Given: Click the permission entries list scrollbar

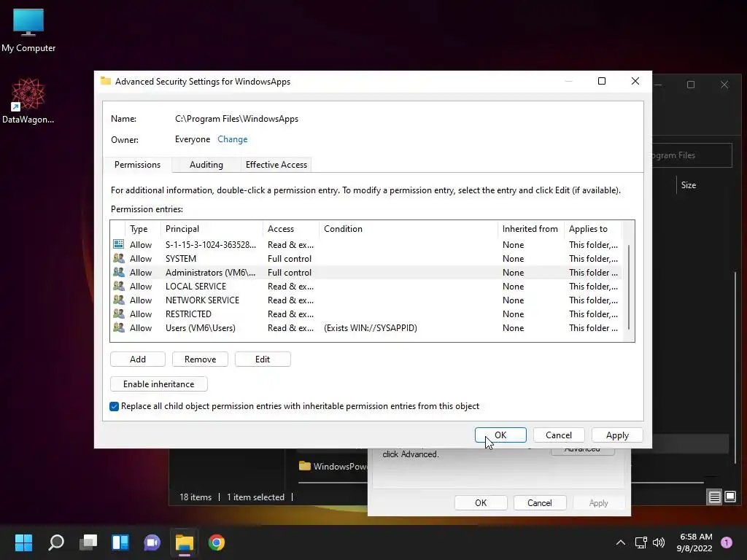Looking at the screenshot, I should tap(629, 287).
